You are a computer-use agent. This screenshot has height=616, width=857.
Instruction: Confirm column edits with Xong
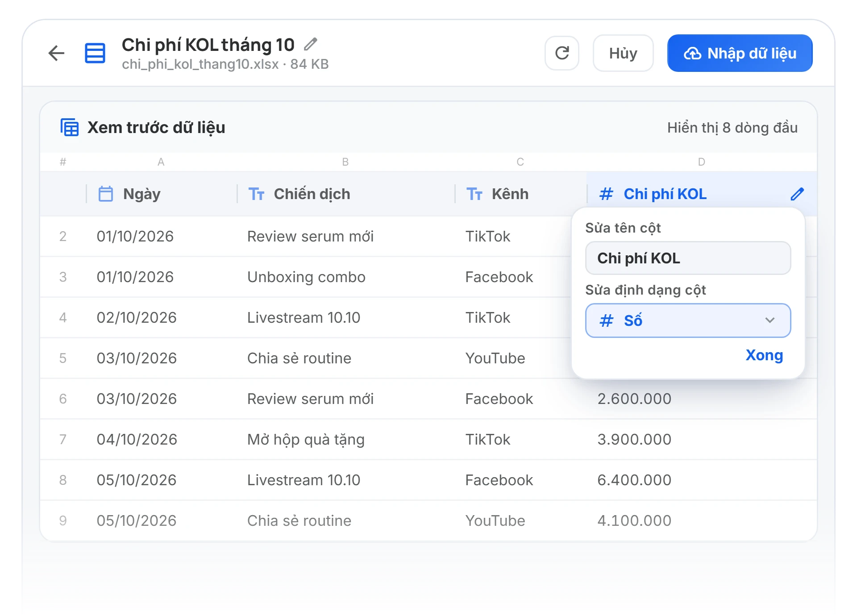(x=764, y=355)
